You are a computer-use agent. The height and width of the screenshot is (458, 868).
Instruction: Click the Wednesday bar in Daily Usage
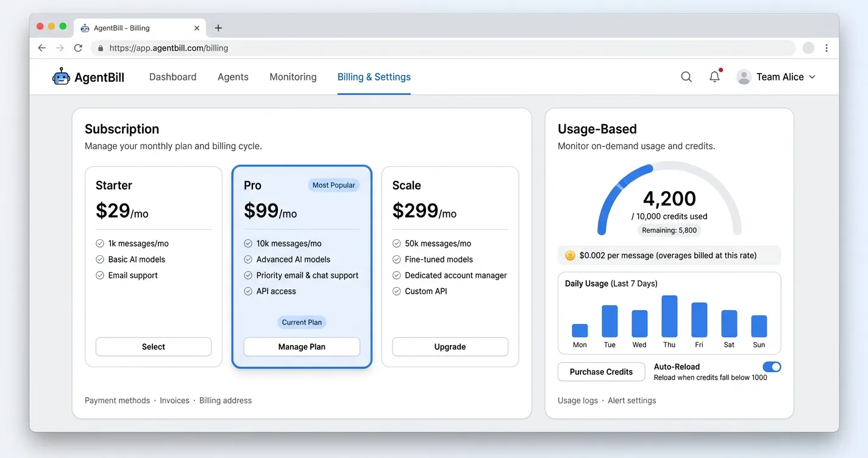[x=639, y=323]
